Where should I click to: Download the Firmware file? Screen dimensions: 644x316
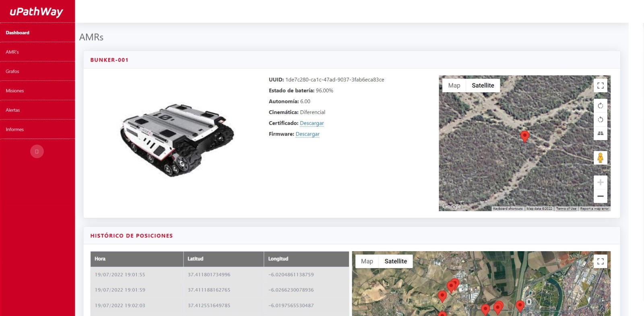point(308,134)
